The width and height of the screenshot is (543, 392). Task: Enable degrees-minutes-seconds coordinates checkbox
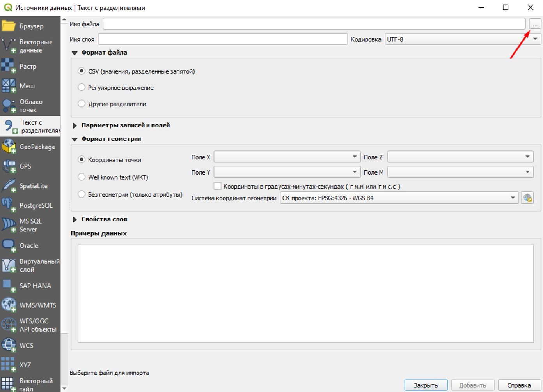218,186
